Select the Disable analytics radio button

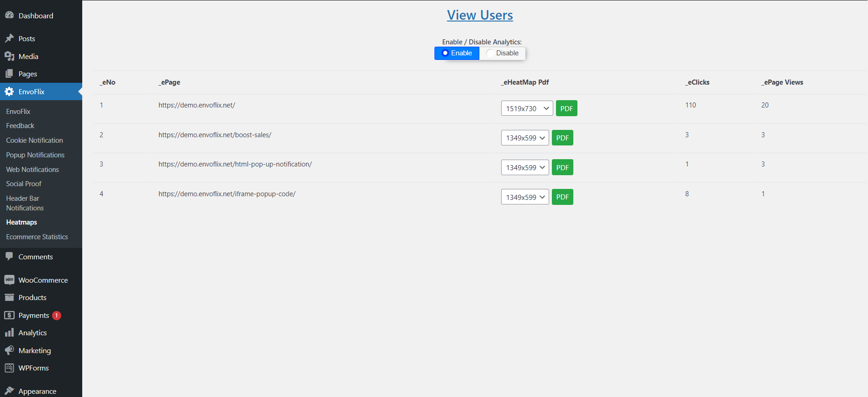click(490, 53)
